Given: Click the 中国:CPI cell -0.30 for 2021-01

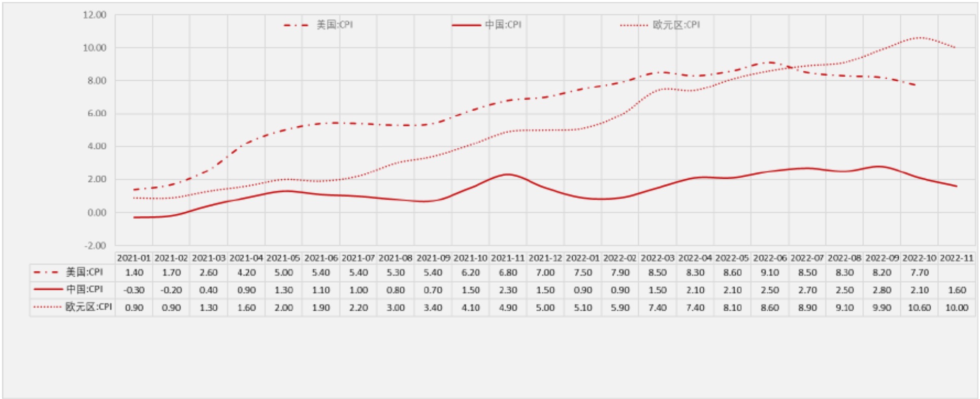Looking at the screenshot, I should click(x=134, y=290).
